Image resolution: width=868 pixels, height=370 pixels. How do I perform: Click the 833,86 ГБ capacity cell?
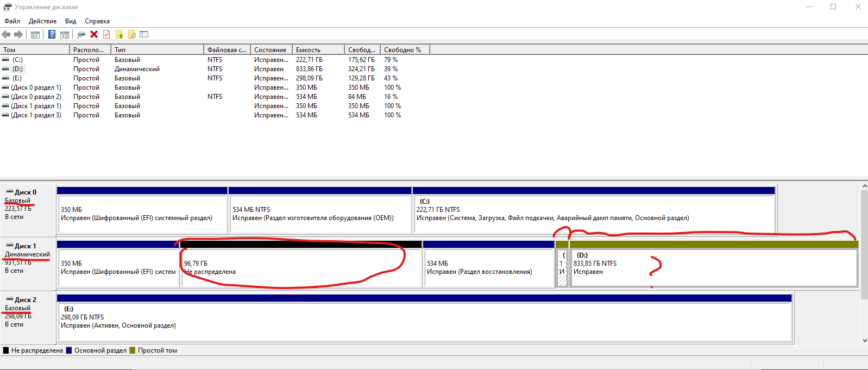309,69
